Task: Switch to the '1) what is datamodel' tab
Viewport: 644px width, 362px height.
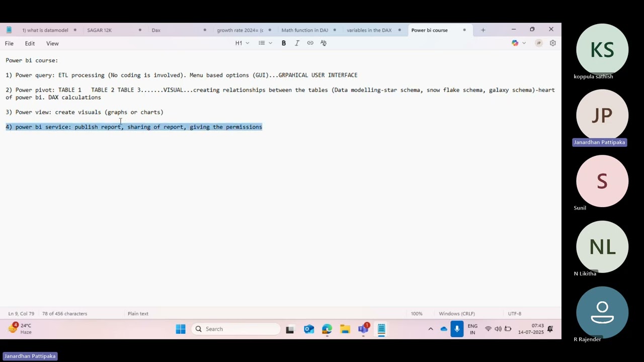Action: coord(45,30)
